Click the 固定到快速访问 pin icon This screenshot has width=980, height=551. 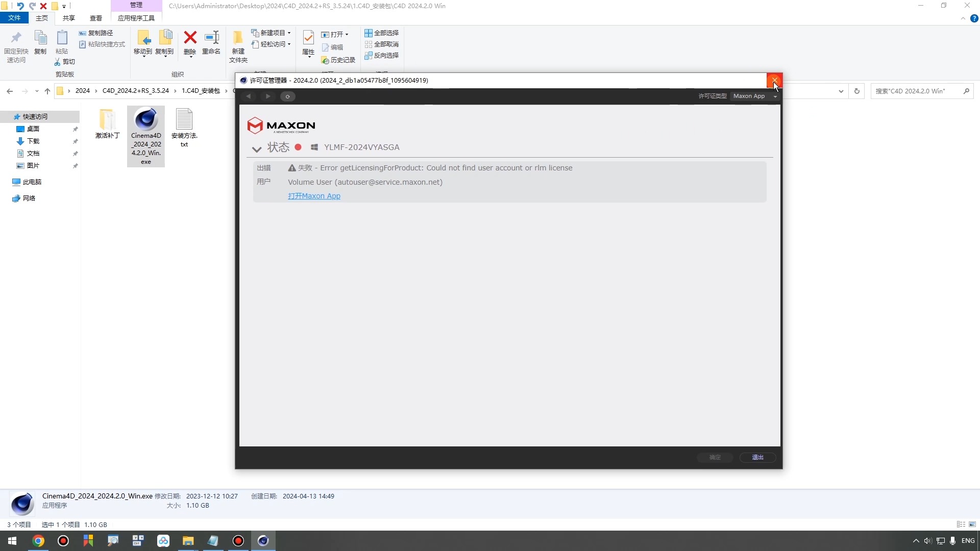pyautogui.click(x=16, y=38)
